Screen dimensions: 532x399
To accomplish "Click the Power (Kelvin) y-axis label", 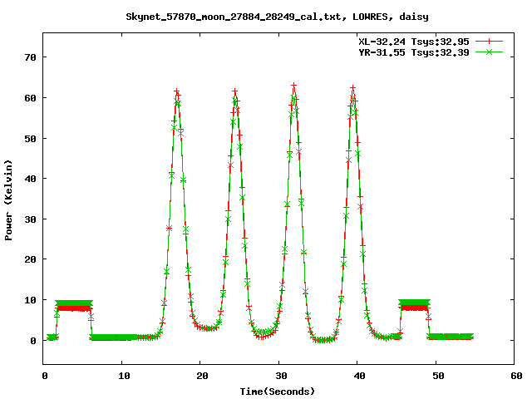I will click(8, 200).
